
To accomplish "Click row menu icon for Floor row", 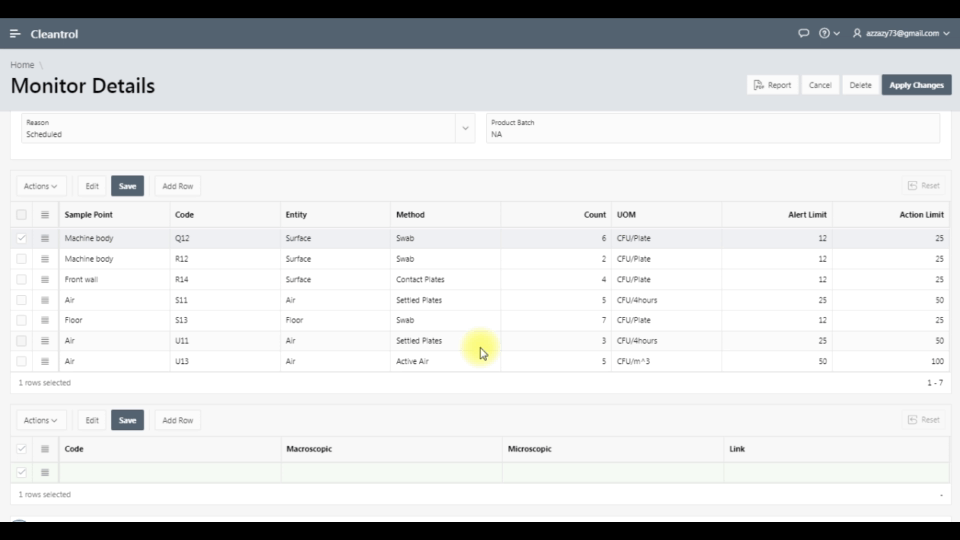I will (x=45, y=321).
